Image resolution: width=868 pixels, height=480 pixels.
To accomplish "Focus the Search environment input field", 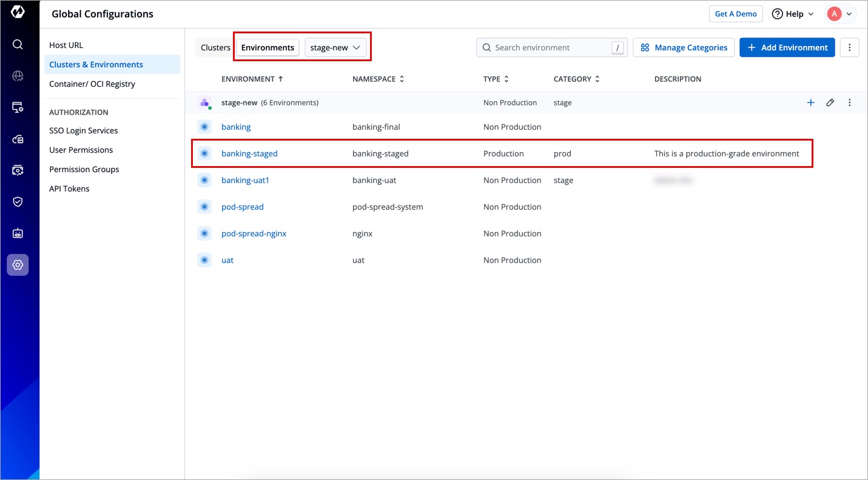I will (x=549, y=47).
